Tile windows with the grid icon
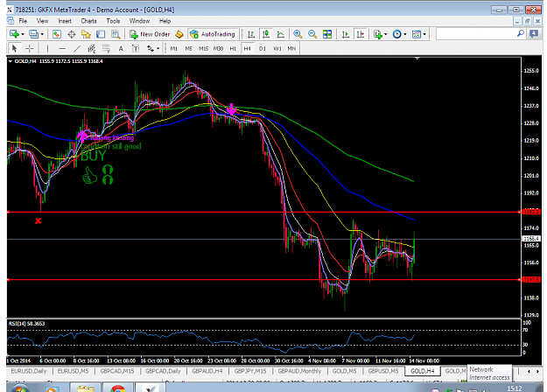The image size is (547, 392). 327,34
